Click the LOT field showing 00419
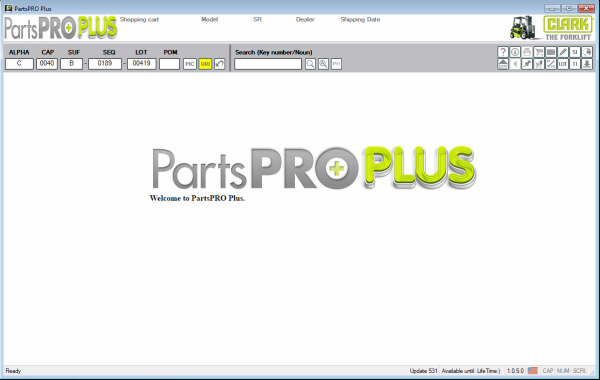Image resolution: width=600 pixels, height=380 pixels. [142, 64]
